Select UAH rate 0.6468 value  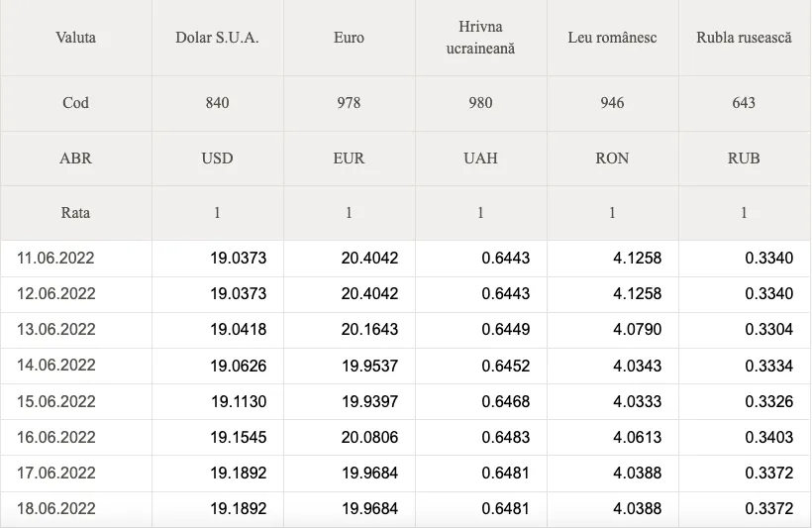click(506, 401)
